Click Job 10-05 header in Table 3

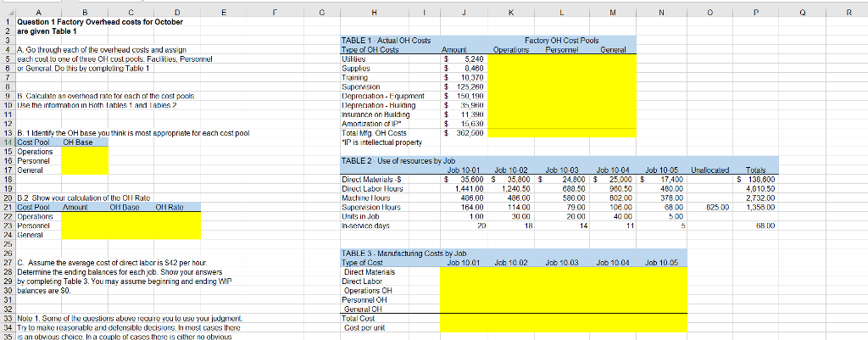(661, 262)
